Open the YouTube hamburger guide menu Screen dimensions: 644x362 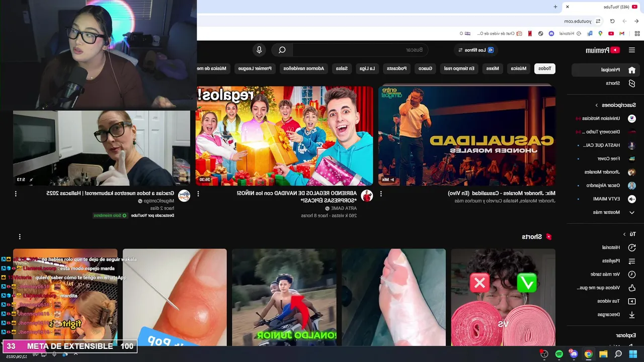coord(632,50)
